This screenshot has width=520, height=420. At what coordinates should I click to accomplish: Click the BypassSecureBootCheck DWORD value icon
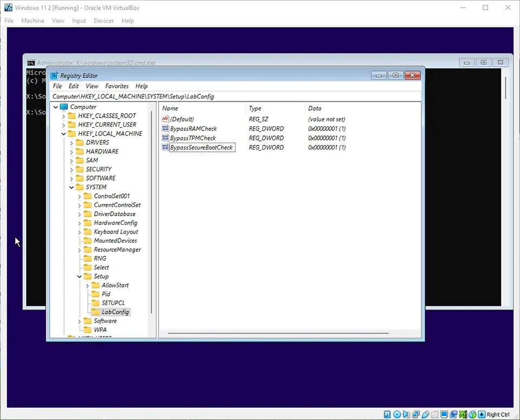point(165,147)
